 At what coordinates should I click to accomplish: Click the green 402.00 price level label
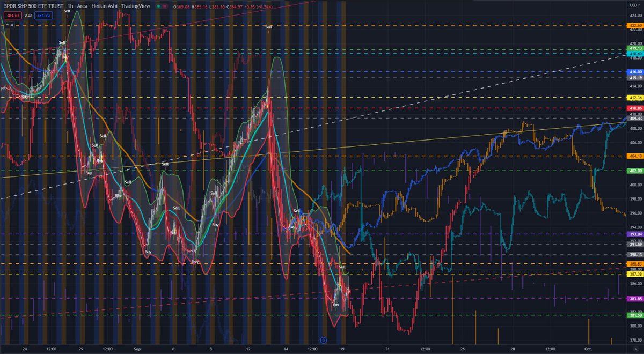635,171
